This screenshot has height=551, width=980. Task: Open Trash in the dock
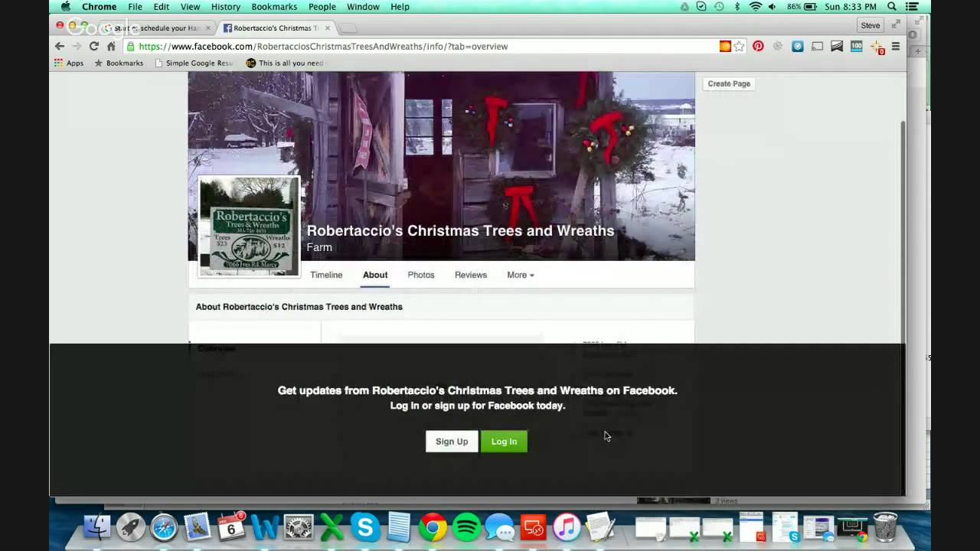[x=885, y=527]
